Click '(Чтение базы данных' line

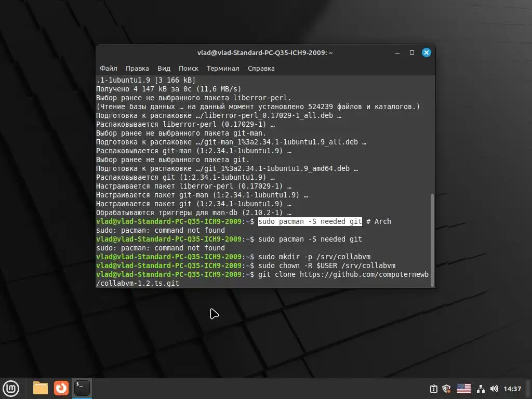point(258,107)
